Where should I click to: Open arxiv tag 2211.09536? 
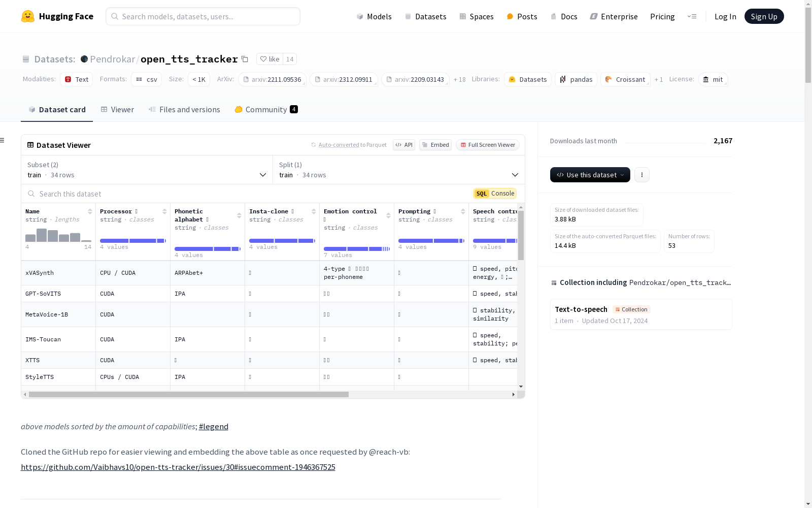click(273, 79)
